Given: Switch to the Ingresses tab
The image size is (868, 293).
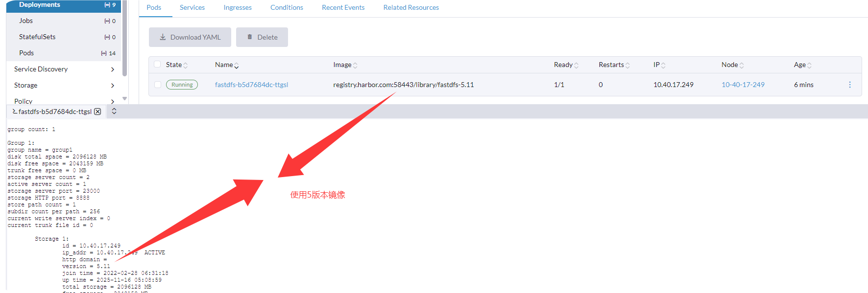Looking at the screenshot, I should coord(238,7).
